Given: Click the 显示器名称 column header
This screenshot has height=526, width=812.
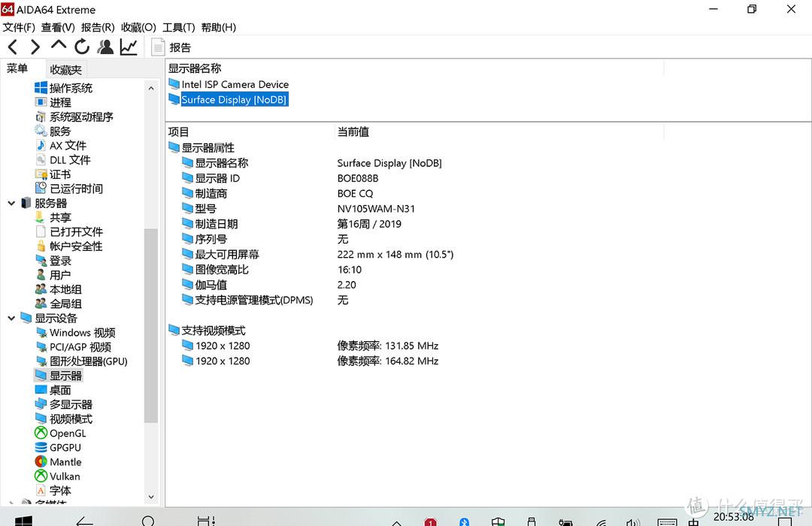Looking at the screenshot, I should (x=195, y=68).
